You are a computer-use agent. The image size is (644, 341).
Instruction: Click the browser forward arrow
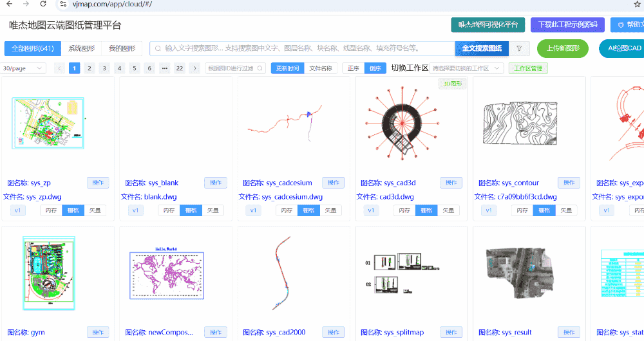[26, 4]
